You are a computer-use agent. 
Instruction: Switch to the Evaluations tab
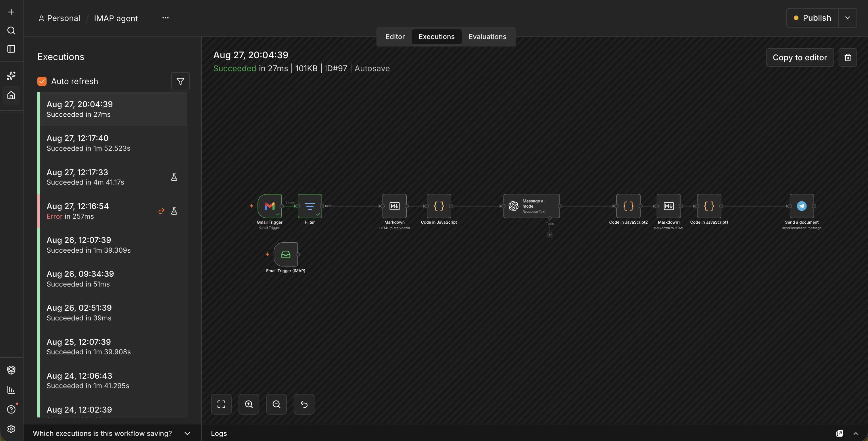click(x=487, y=37)
